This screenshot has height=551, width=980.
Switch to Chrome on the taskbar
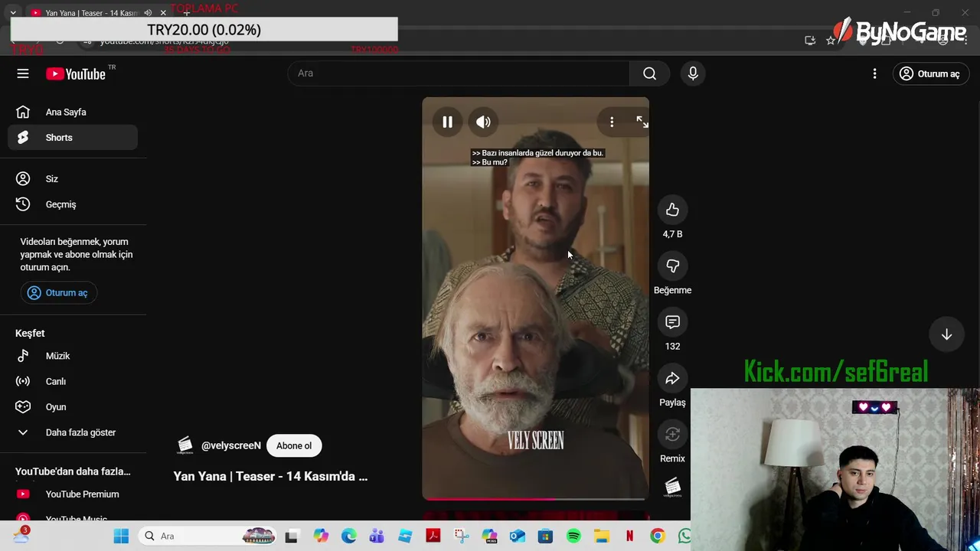coord(658,536)
